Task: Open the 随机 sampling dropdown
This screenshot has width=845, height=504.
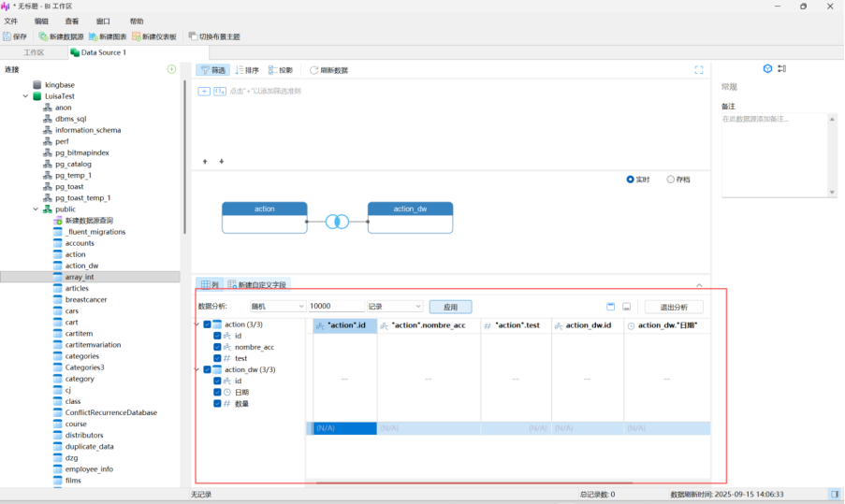Action: (277, 307)
